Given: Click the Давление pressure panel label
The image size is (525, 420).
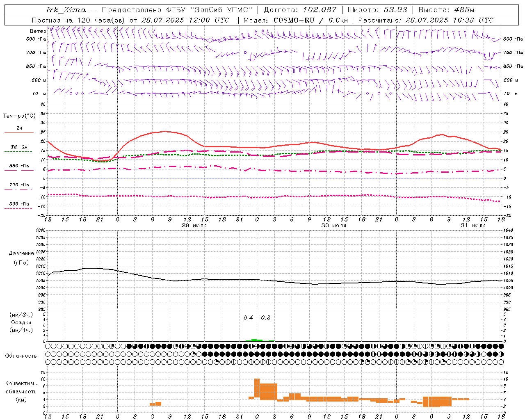Looking at the screenshot, I should (21, 253).
